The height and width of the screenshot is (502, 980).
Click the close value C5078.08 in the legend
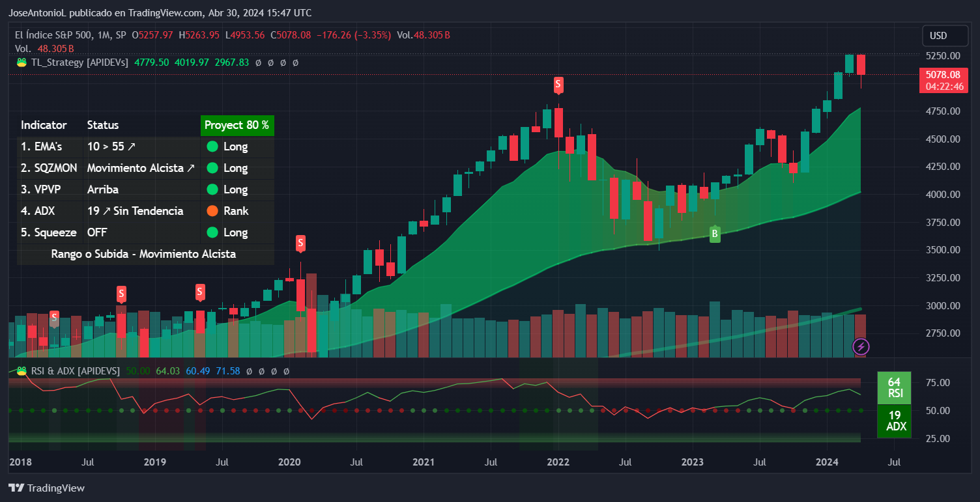coord(290,35)
